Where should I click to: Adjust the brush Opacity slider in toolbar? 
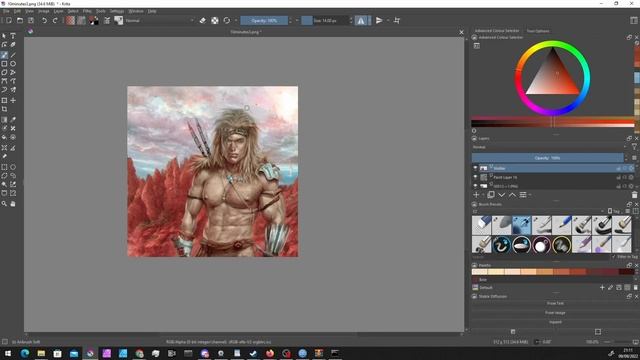pyautogui.click(x=264, y=20)
